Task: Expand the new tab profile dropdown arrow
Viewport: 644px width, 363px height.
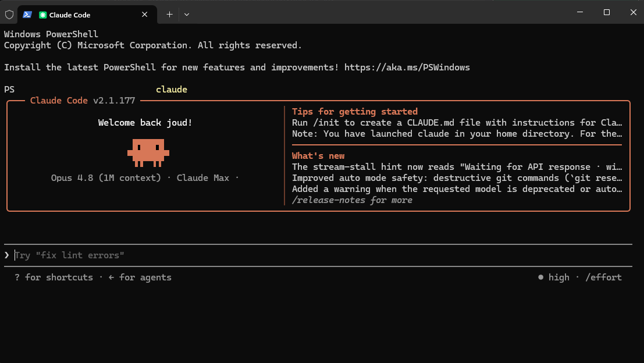Action: [187, 15]
